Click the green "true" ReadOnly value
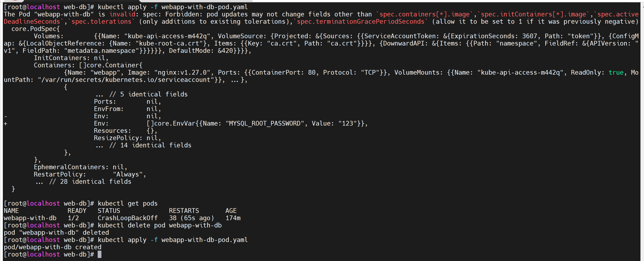The image size is (644, 261). point(616,73)
